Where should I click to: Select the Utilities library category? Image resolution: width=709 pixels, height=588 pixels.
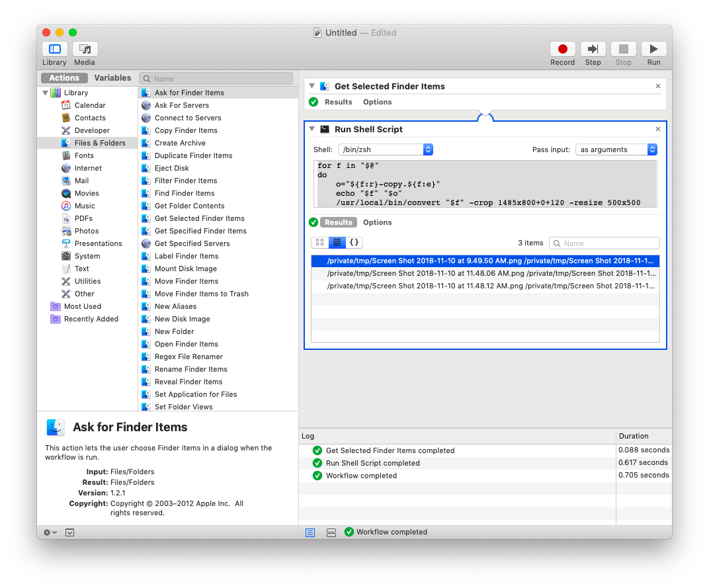coord(87,281)
